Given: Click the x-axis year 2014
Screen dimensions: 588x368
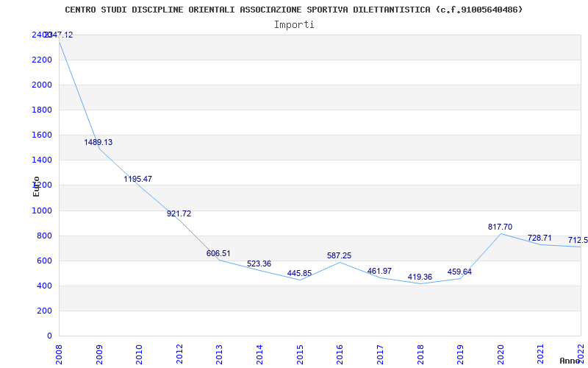Looking at the screenshot, I should [259, 354].
